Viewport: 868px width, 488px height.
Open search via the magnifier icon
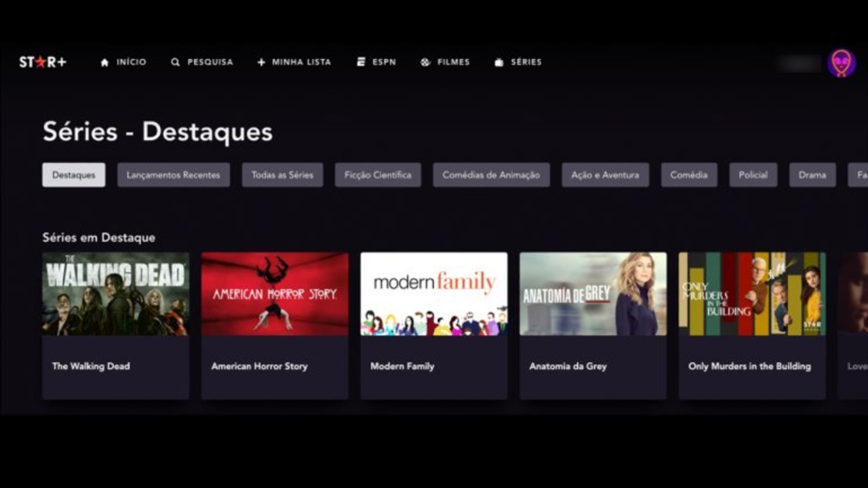175,62
